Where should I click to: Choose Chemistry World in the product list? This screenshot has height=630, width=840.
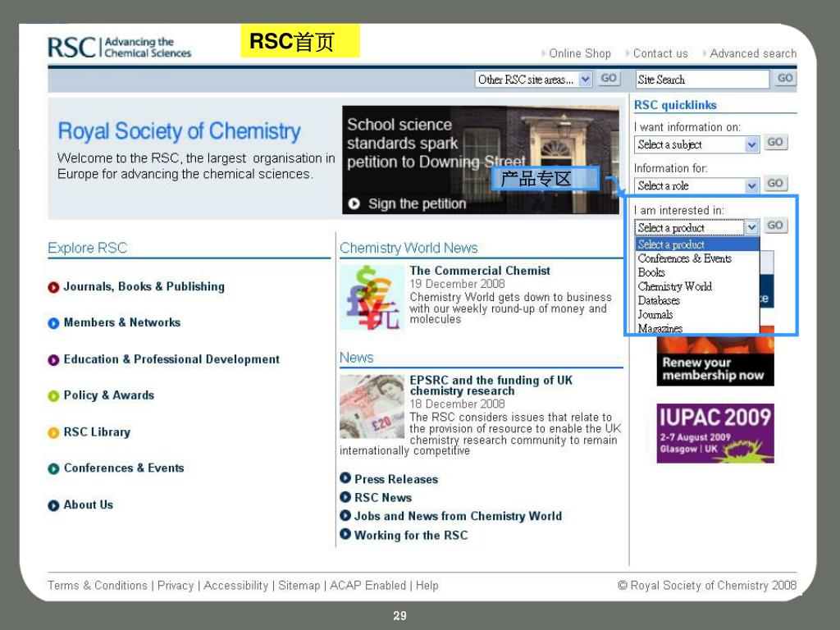[697, 286]
